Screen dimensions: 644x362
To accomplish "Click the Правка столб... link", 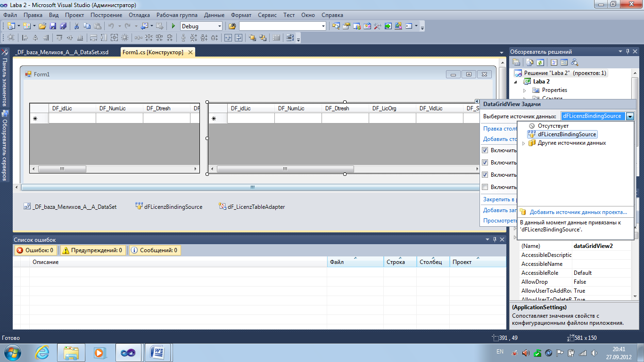I will pyautogui.click(x=500, y=129).
